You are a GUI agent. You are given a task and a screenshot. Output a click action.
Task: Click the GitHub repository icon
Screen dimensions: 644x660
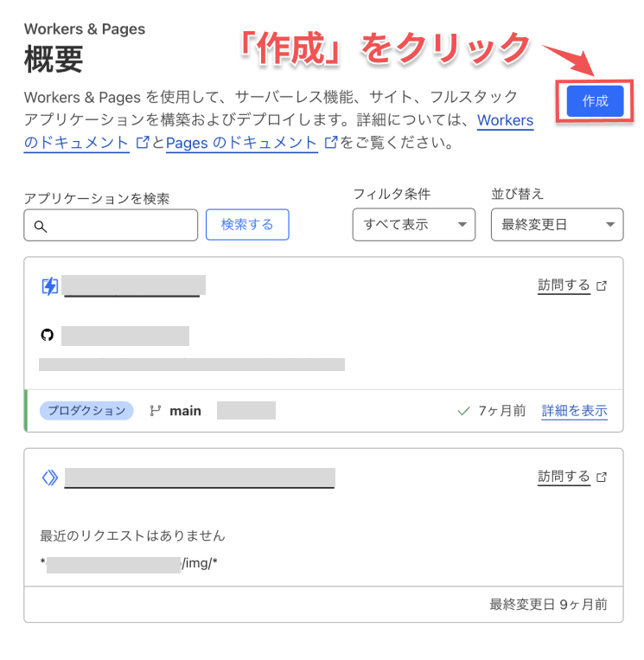coord(48,335)
